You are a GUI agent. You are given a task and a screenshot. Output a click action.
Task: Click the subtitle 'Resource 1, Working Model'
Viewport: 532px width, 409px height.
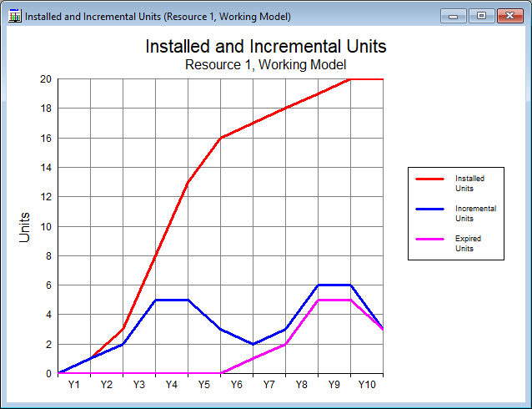[x=266, y=64]
